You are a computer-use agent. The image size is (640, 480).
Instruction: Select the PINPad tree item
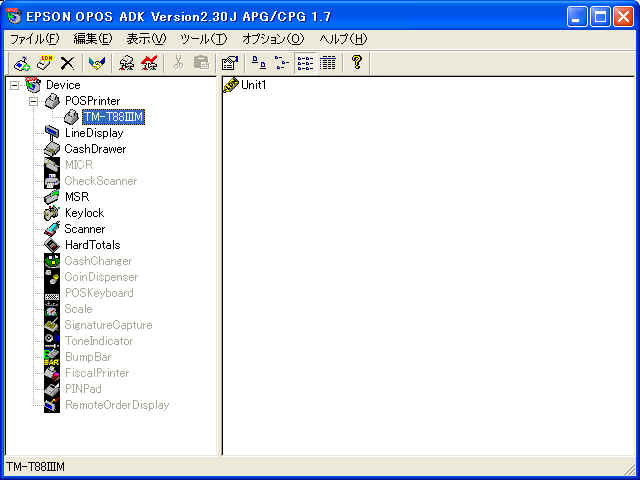coord(83,389)
